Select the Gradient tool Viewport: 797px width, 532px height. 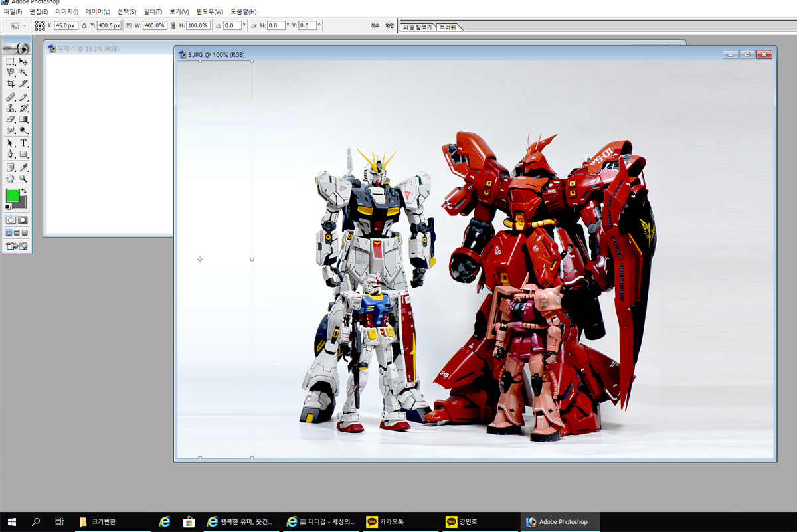[23, 119]
